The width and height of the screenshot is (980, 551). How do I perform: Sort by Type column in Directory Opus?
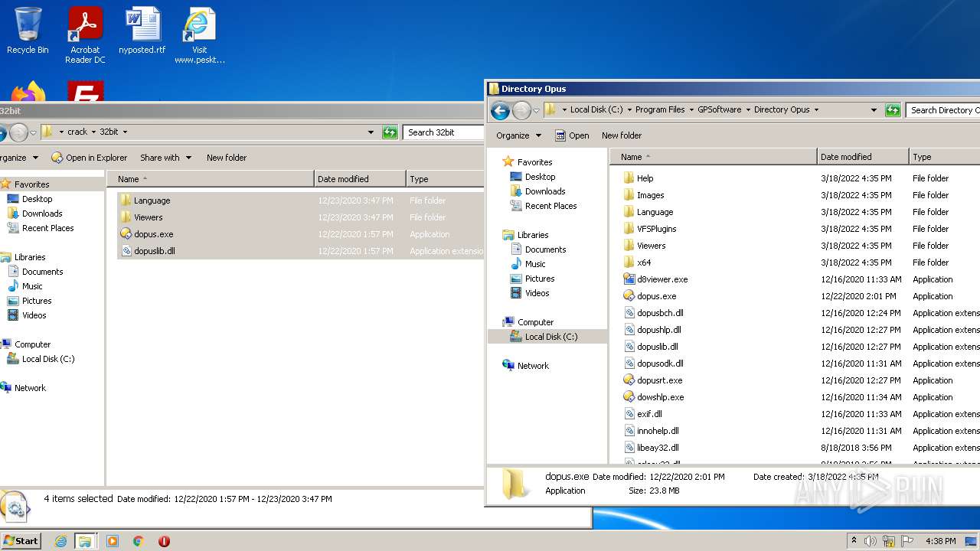coord(945,157)
